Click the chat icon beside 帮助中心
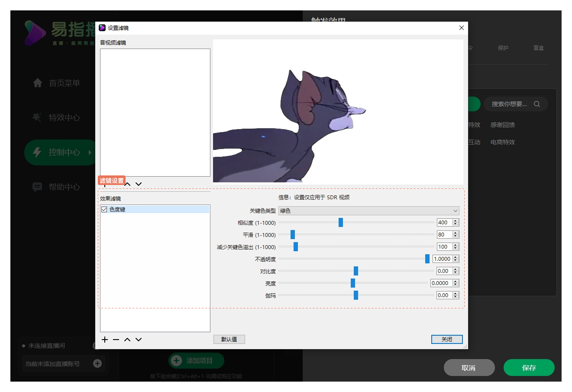This screenshot has height=392, width=572. (x=37, y=187)
